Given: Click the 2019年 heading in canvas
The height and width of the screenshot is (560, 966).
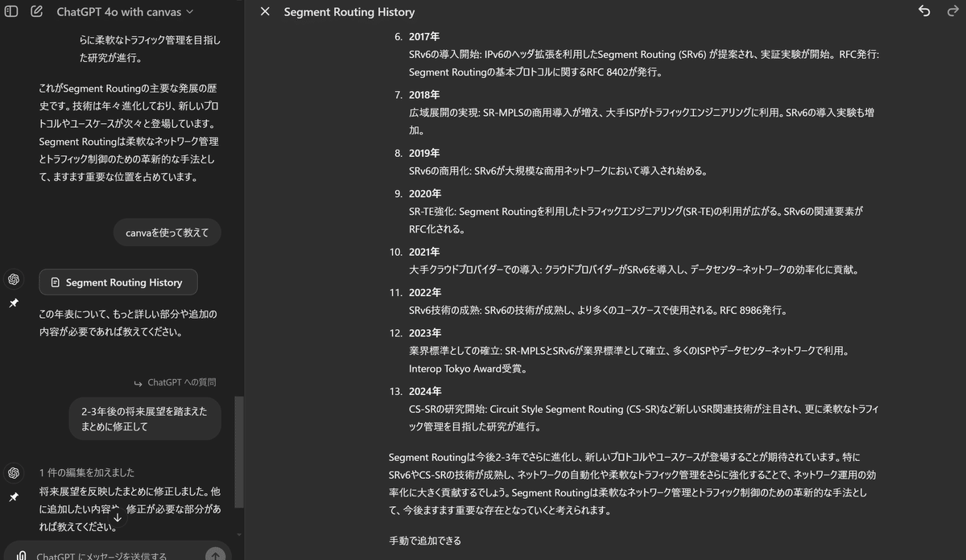Looking at the screenshot, I should [424, 153].
